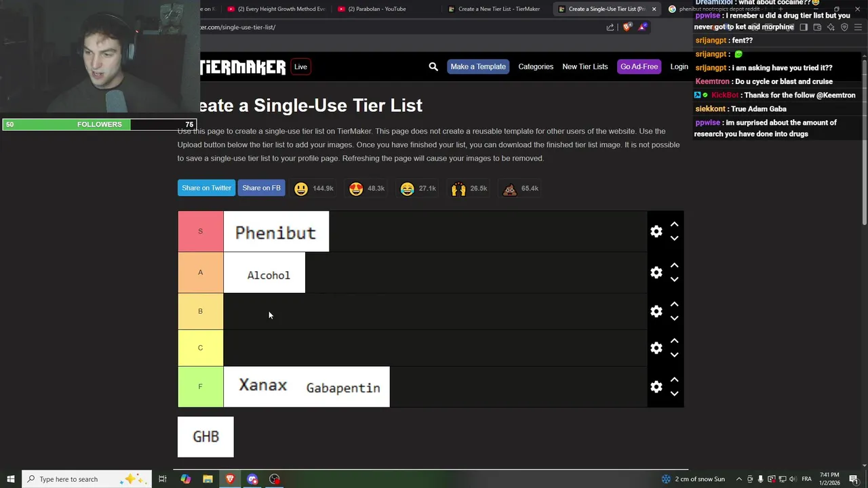This screenshot has height=488, width=868.
Task: Move A tier row up
Action: (x=674, y=265)
